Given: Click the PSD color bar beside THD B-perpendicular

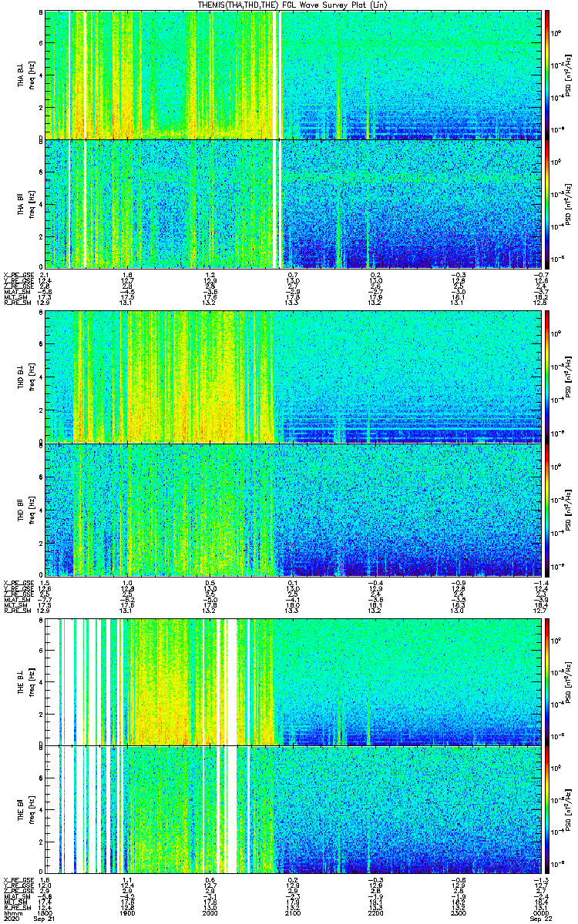Looking at the screenshot, I should [x=547, y=377].
